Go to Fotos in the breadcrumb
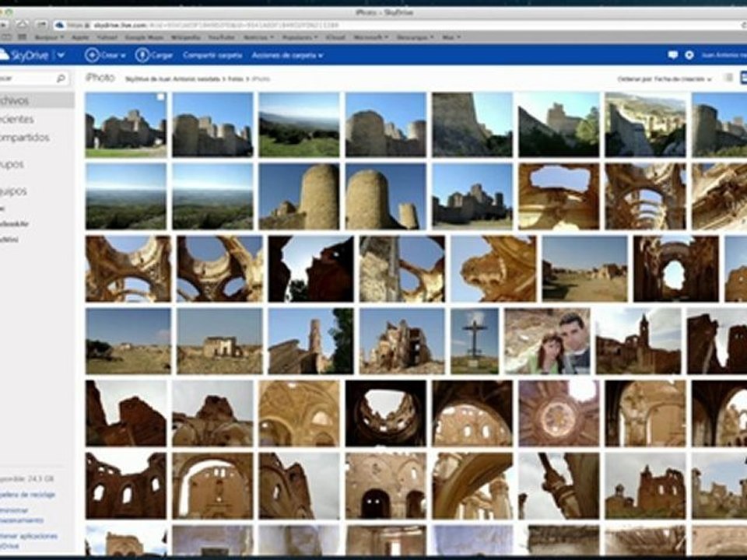This screenshot has height=560, width=747. click(235, 79)
